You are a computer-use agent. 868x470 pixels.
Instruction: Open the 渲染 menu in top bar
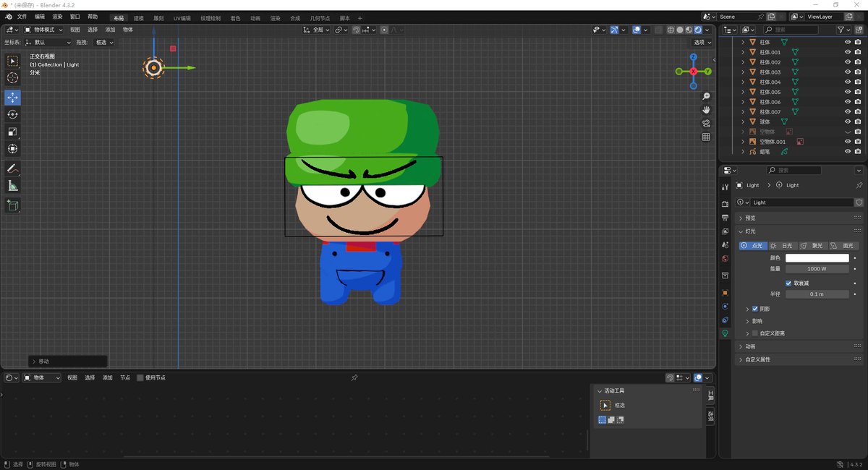(57, 17)
